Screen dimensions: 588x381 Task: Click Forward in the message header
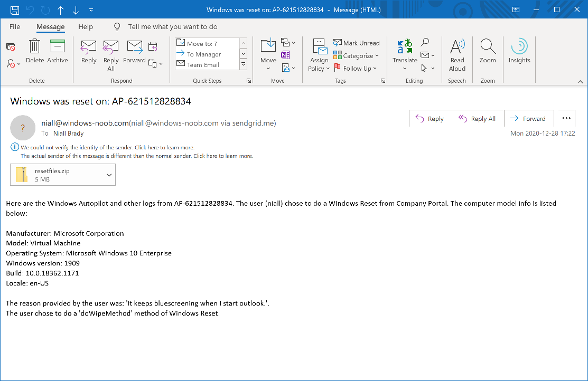(528, 118)
